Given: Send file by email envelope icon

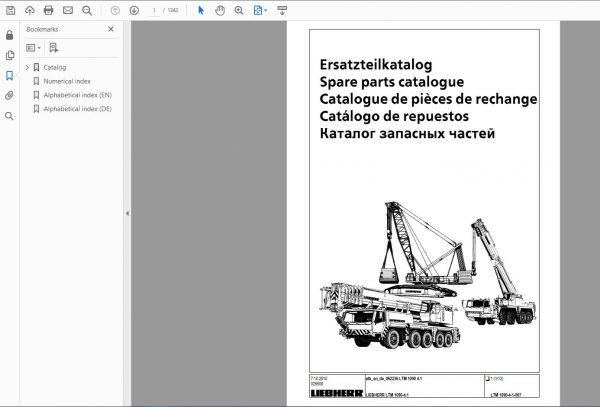Looking at the screenshot, I should pos(68,10).
